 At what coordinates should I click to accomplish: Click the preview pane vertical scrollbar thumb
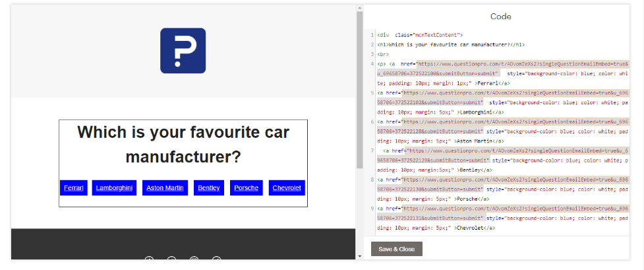pos(359,90)
